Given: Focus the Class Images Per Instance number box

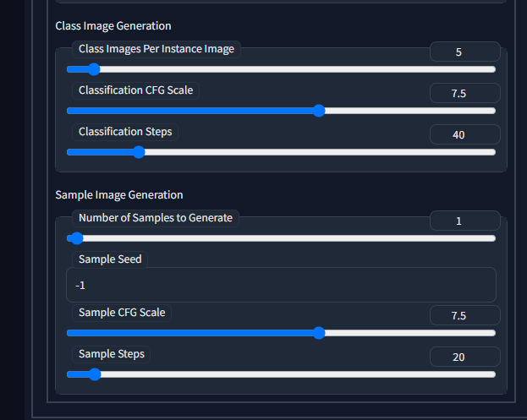Looking at the screenshot, I should [x=464, y=52].
